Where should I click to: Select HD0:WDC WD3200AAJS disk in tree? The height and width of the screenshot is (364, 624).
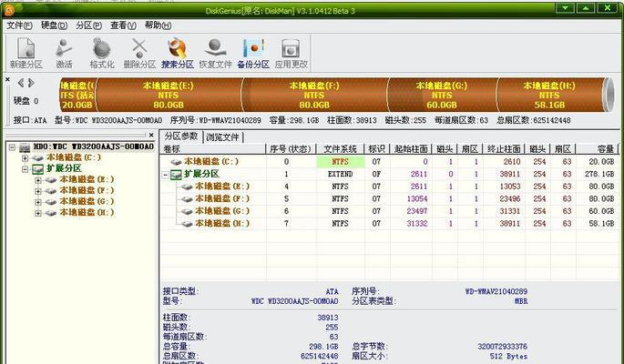point(93,147)
